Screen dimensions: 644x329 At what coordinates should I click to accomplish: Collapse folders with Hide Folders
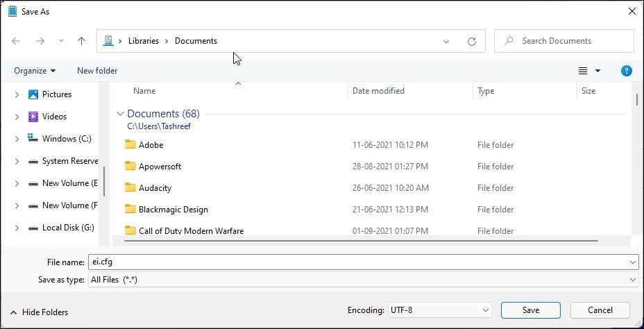click(x=39, y=312)
